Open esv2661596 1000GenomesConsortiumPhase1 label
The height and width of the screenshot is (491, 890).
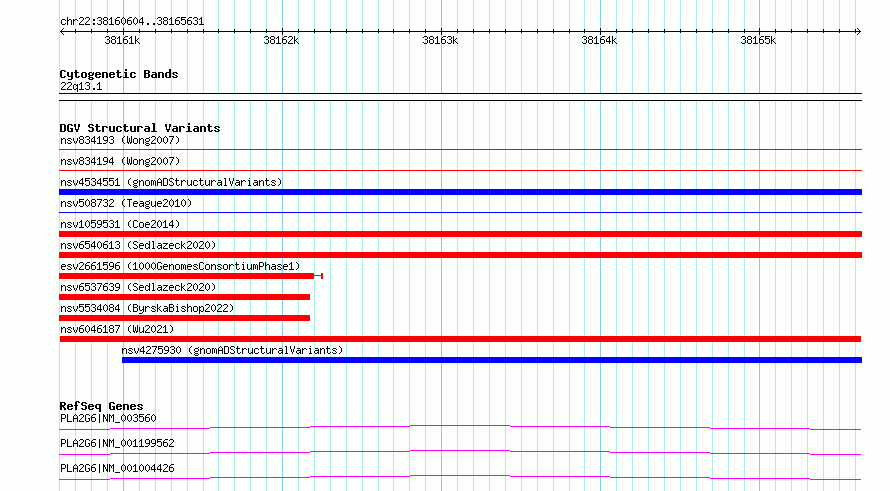(x=180, y=266)
